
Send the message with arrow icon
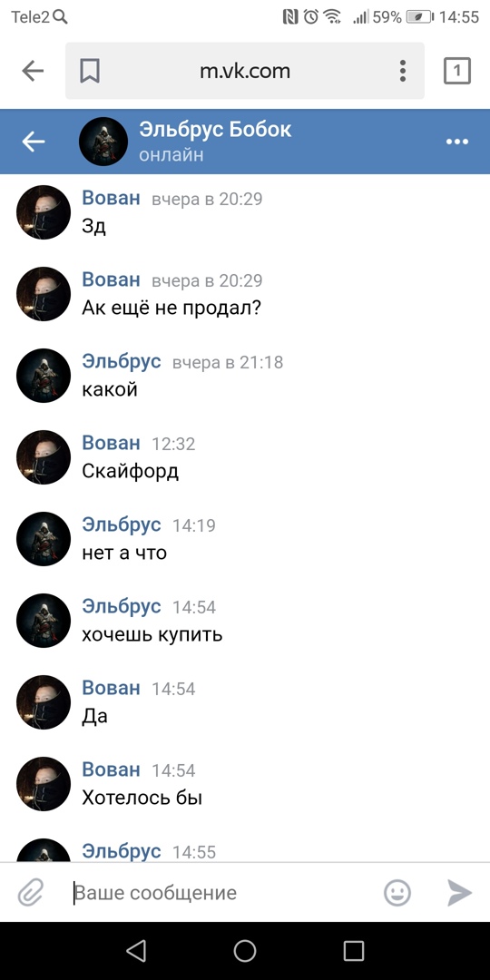459,893
